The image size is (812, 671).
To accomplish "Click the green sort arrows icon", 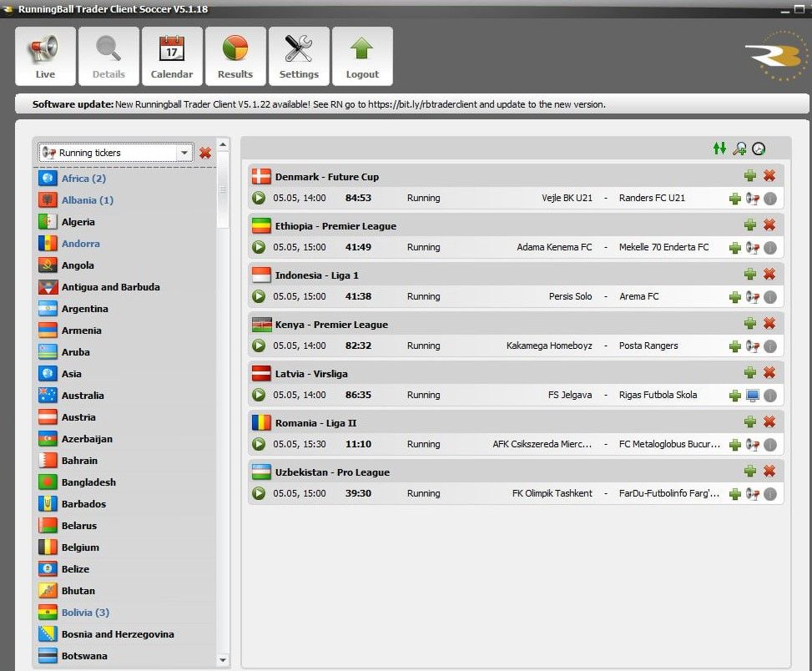I will click(719, 149).
